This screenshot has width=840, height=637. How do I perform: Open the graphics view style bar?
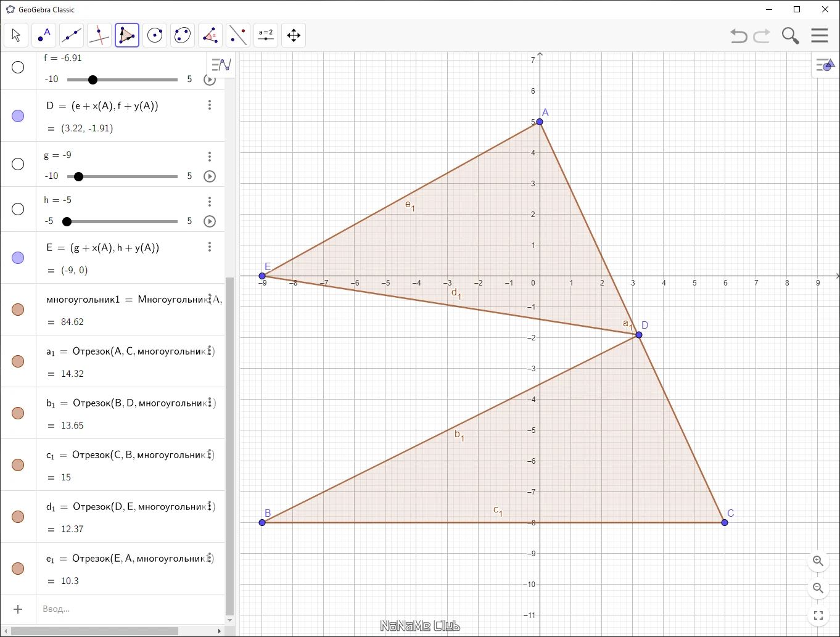825,64
